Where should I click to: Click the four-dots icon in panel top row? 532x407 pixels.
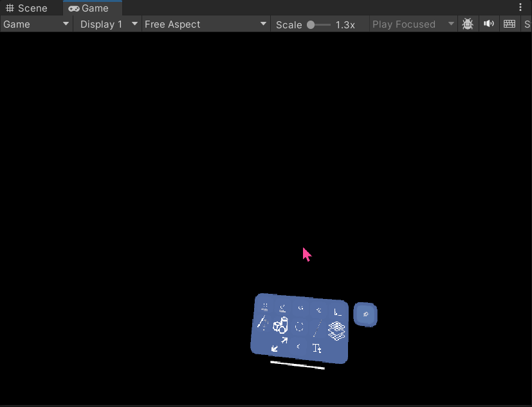coord(264,307)
